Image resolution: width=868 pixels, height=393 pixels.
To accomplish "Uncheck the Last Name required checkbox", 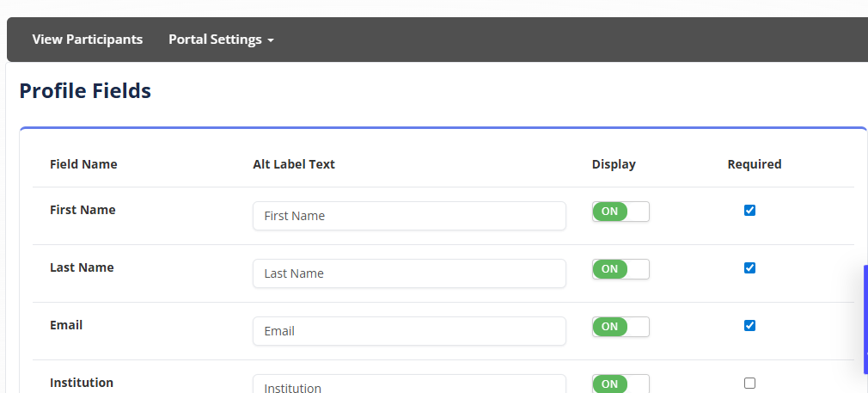I will pyautogui.click(x=749, y=267).
